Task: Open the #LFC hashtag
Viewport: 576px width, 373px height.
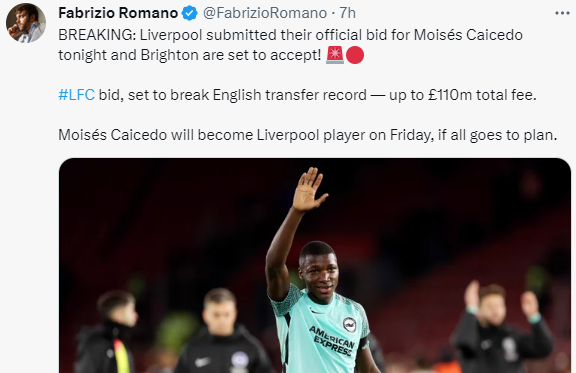Action: point(76,95)
